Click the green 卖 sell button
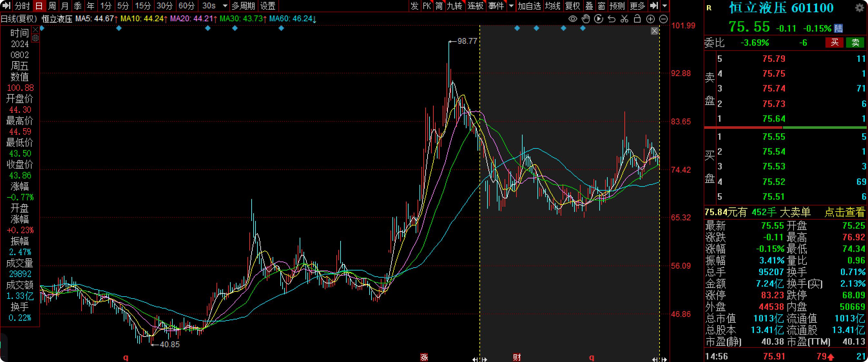The image size is (868, 362). (x=855, y=43)
